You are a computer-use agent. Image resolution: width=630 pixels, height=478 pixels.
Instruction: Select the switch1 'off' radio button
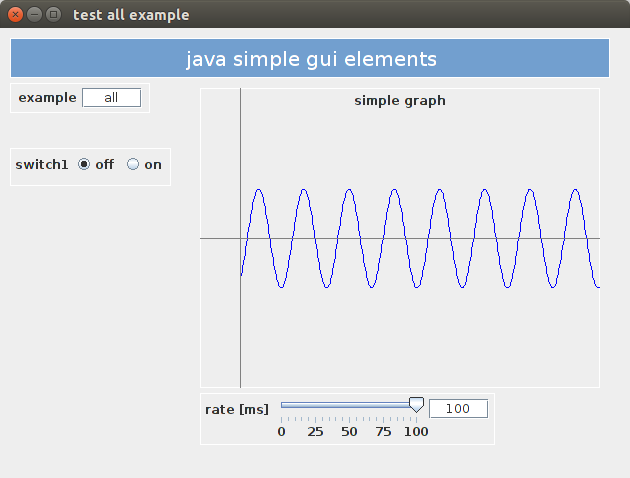point(84,164)
